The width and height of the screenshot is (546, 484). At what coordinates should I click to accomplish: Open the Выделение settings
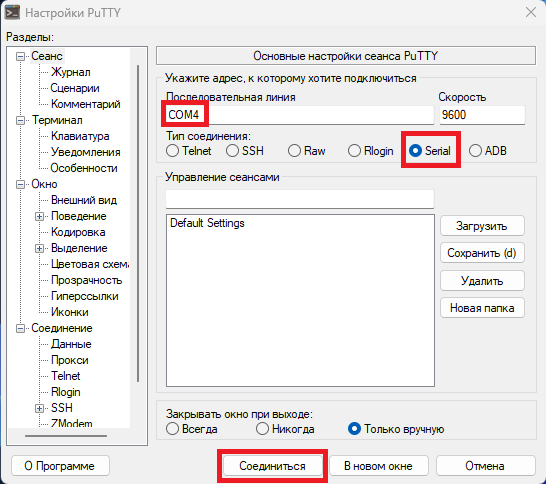pyautogui.click(x=79, y=248)
